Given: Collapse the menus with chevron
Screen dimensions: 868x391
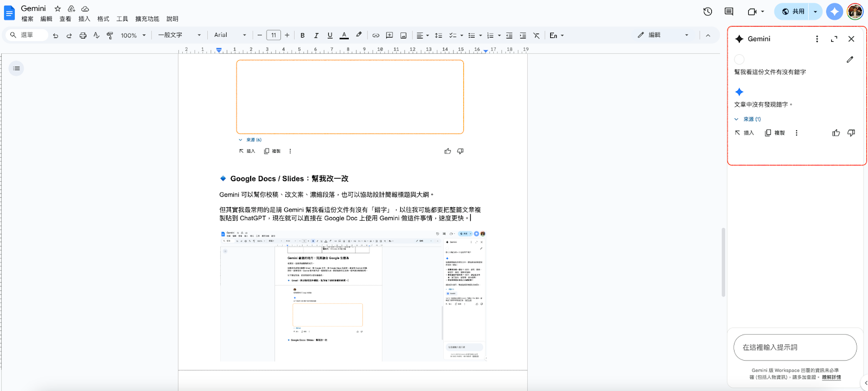Looking at the screenshot, I should coord(708,35).
